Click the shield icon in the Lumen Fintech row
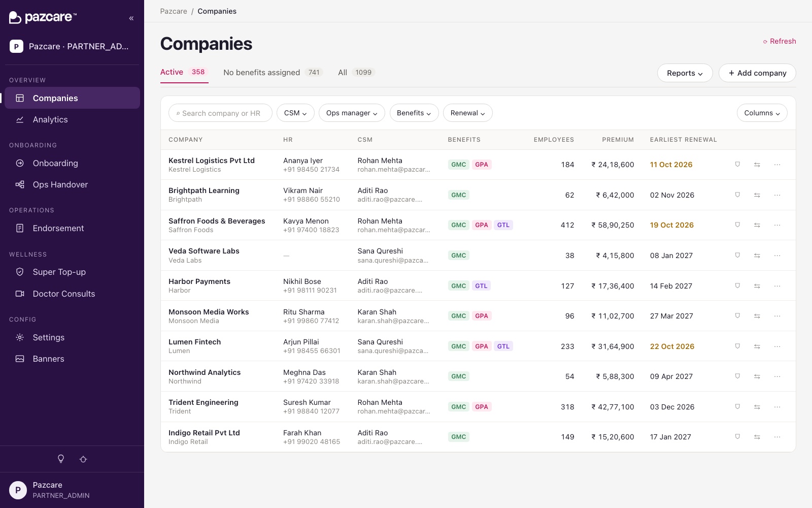812x508 pixels. 737,346
